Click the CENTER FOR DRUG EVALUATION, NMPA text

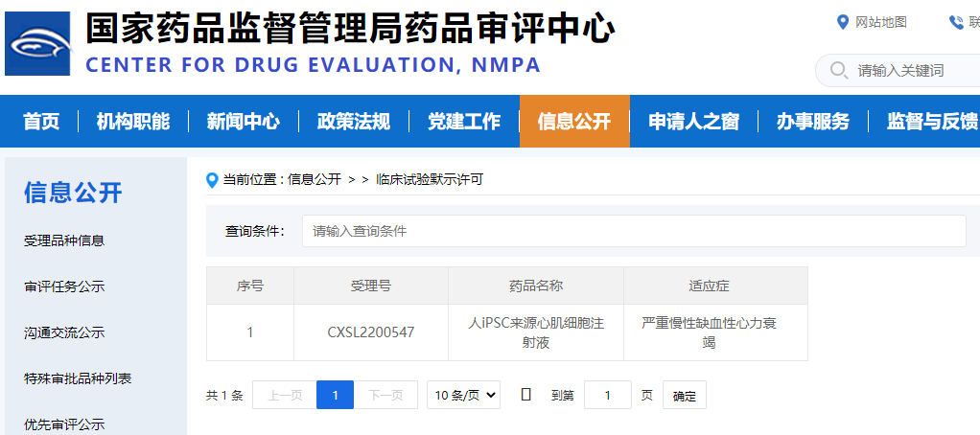[x=313, y=65]
